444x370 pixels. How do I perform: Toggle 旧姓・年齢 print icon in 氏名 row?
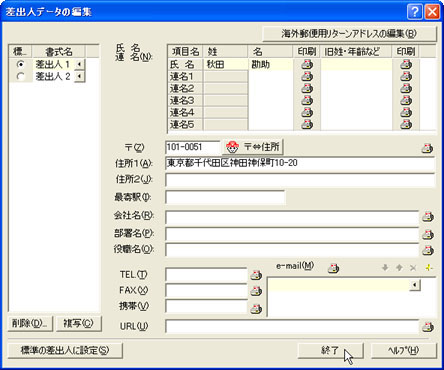point(406,64)
